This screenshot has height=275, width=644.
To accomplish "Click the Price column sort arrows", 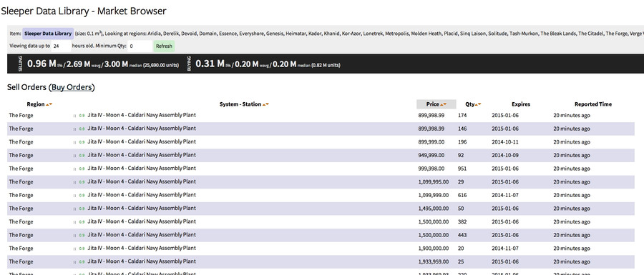I will (443, 104).
